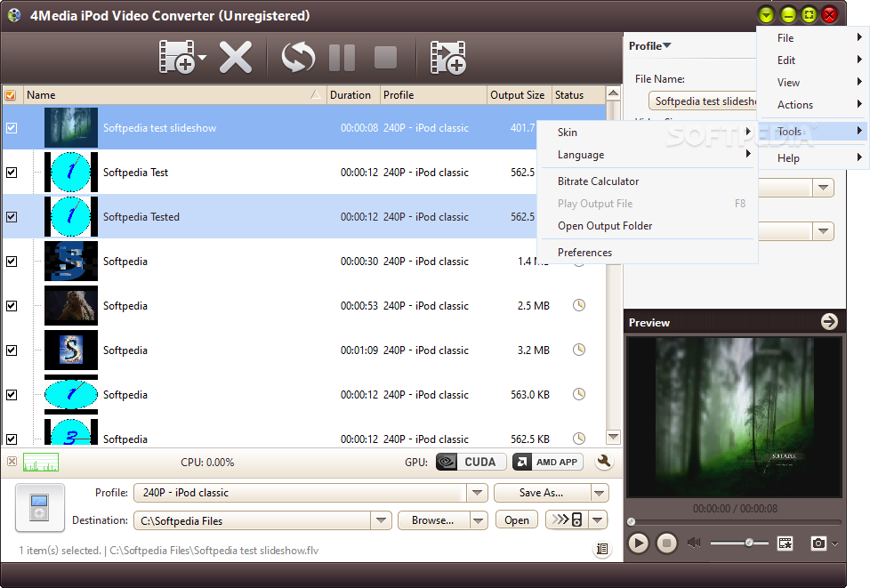Start conversion with the circular arrows icon

[299, 57]
